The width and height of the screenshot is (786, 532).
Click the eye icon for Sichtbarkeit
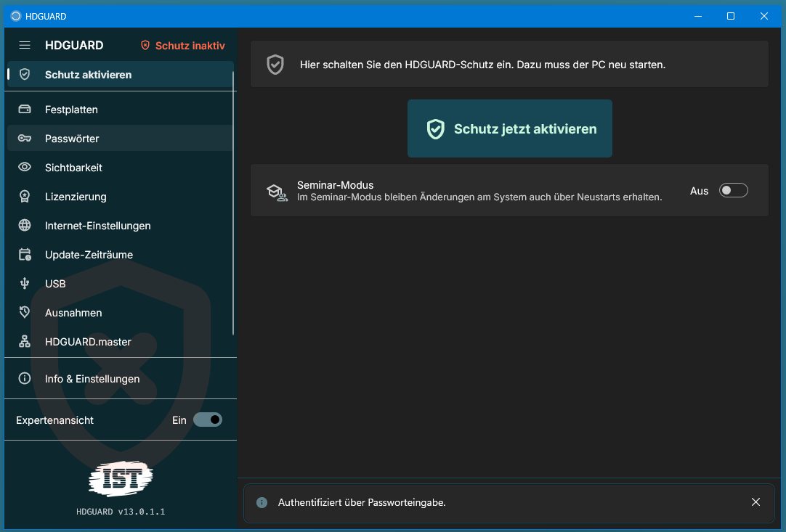pos(25,167)
